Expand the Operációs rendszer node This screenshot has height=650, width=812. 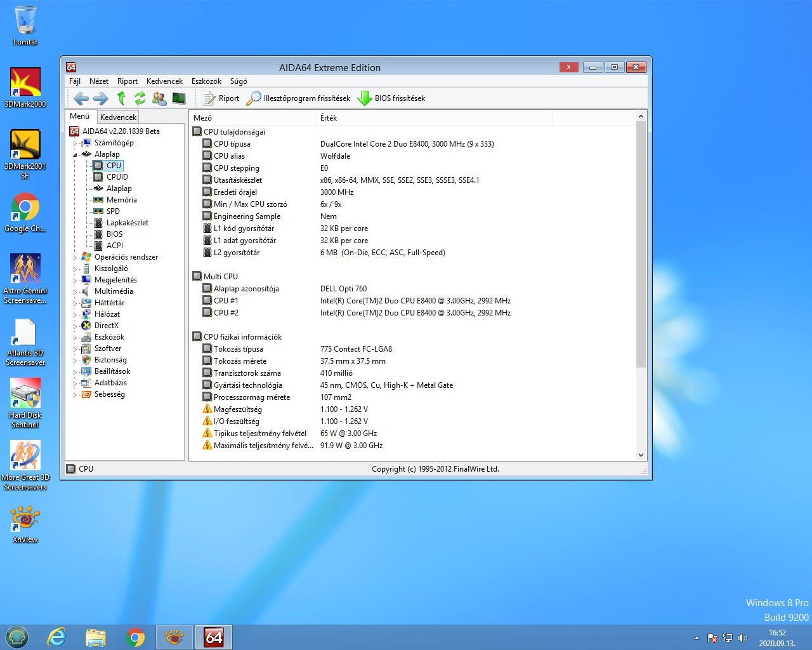pos(75,258)
